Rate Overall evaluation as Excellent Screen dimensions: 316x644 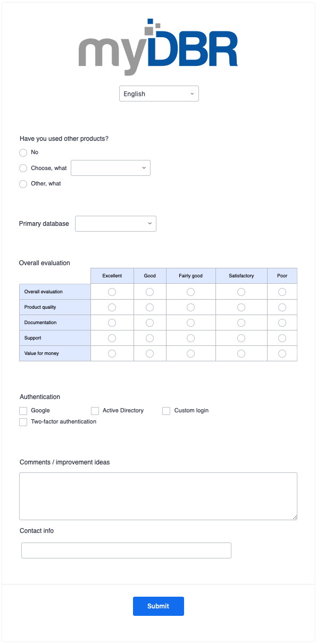click(x=112, y=292)
